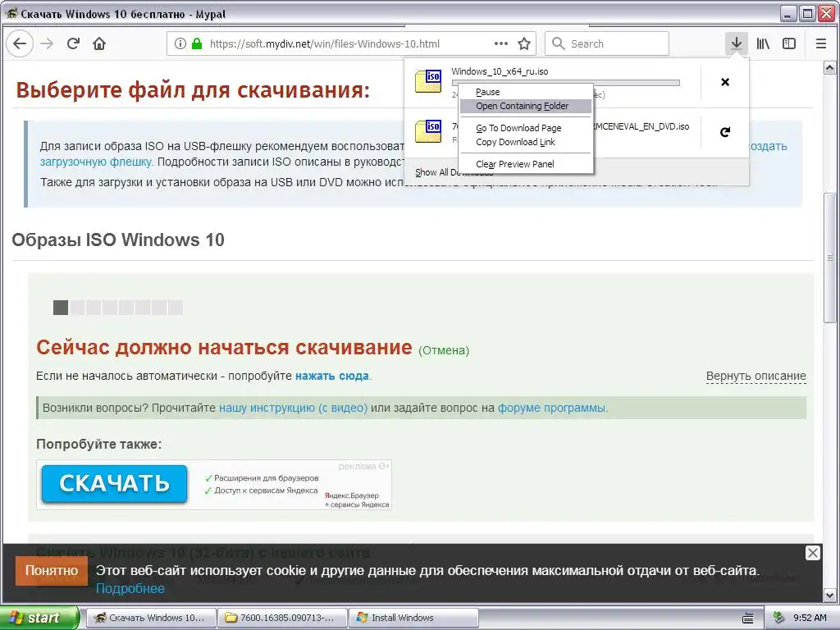
Task: Open Windows Start button
Action: coord(39,618)
